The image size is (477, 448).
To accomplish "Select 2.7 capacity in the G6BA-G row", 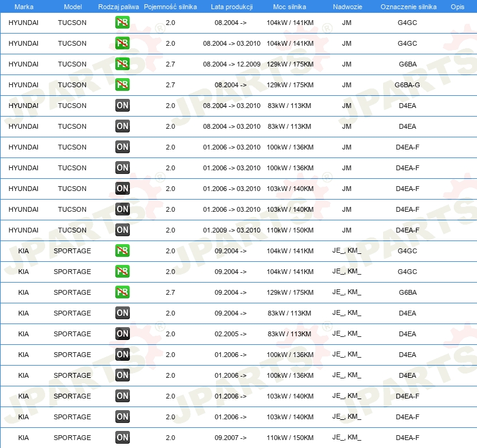I will click(x=170, y=85).
